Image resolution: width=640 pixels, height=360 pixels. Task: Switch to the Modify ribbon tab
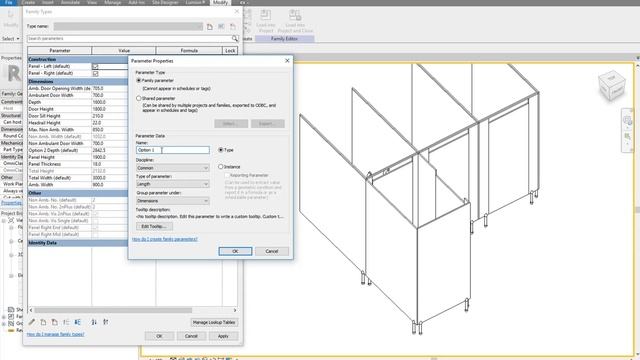coord(220,2)
